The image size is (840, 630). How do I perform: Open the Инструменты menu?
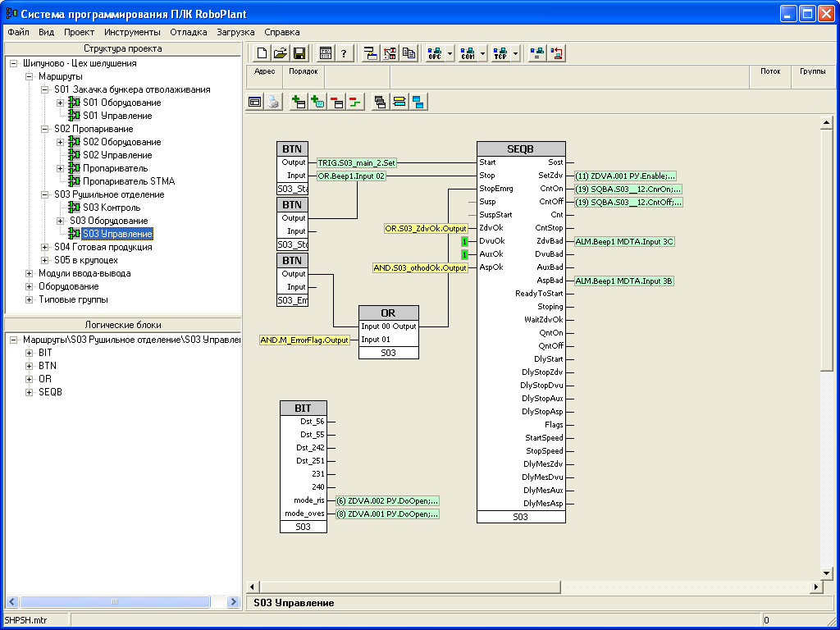(x=132, y=32)
